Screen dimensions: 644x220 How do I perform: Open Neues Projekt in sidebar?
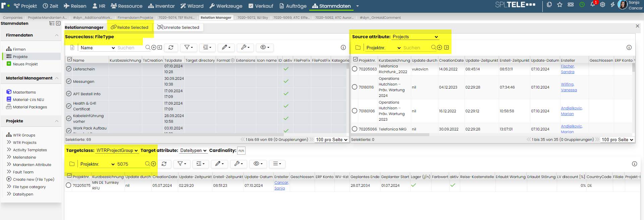click(25, 64)
